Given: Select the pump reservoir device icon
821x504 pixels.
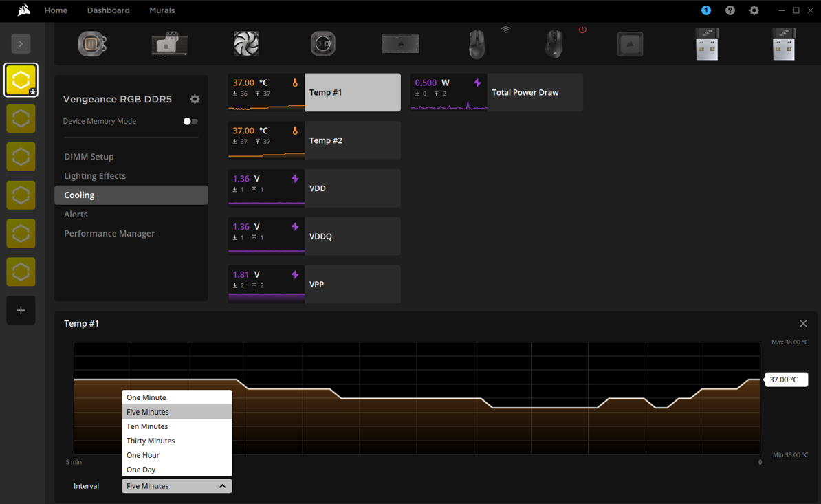Looking at the screenshot, I should click(x=323, y=43).
